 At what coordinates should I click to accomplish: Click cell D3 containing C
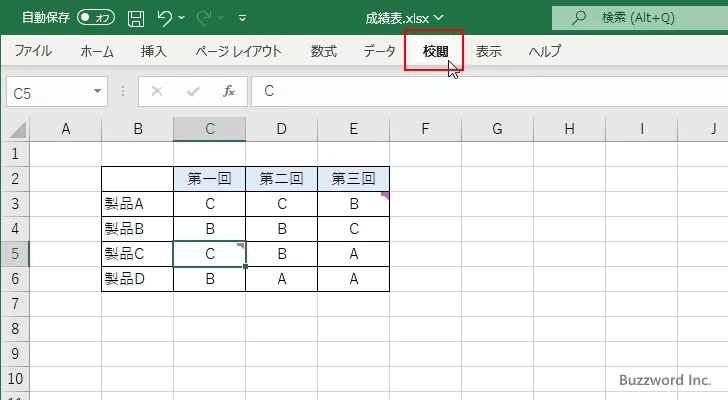click(x=281, y=204)
